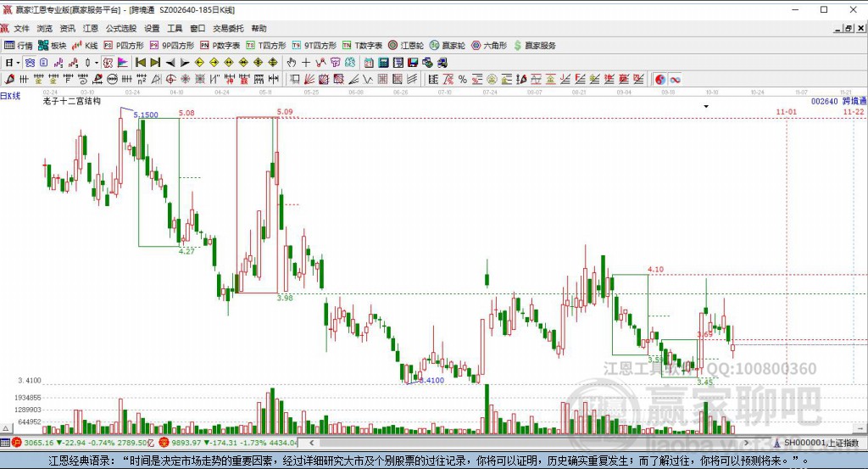The height and width of the screenshot is (469, 868).
Task: Click the yin-yang taiji icon
Action: tap(659, 79)
